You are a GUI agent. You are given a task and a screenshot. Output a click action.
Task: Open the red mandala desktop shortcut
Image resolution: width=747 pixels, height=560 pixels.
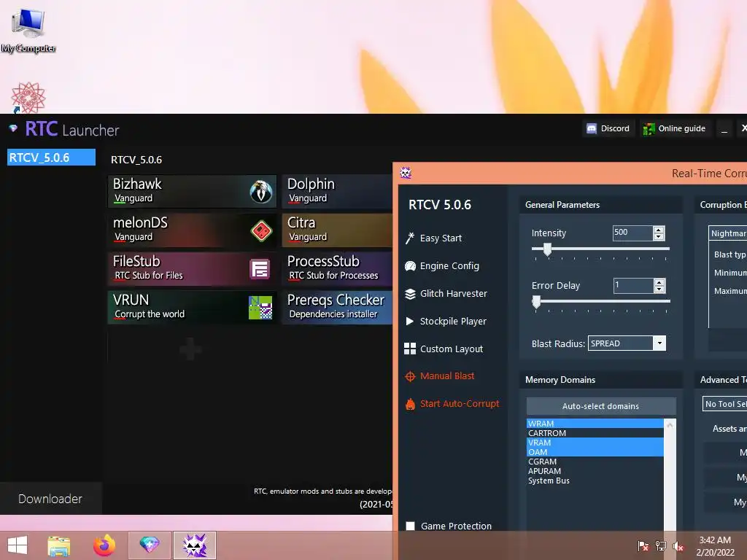pos(28,97)
